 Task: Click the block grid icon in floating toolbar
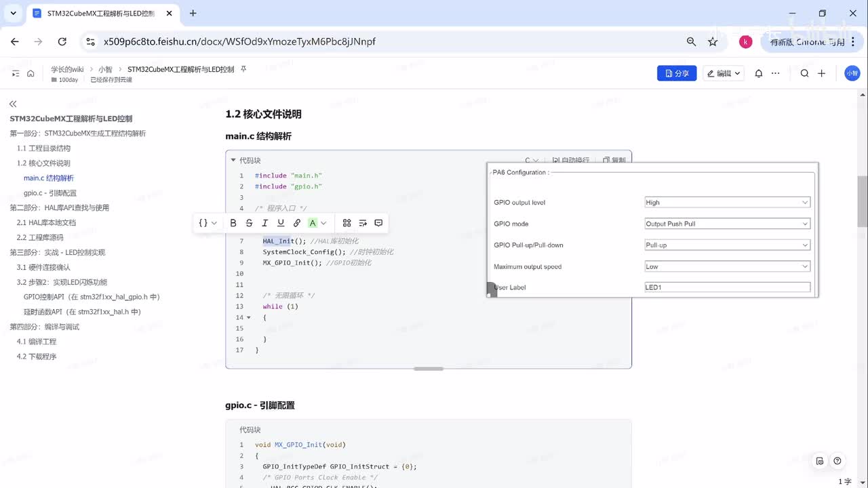(x=347, y=223)
